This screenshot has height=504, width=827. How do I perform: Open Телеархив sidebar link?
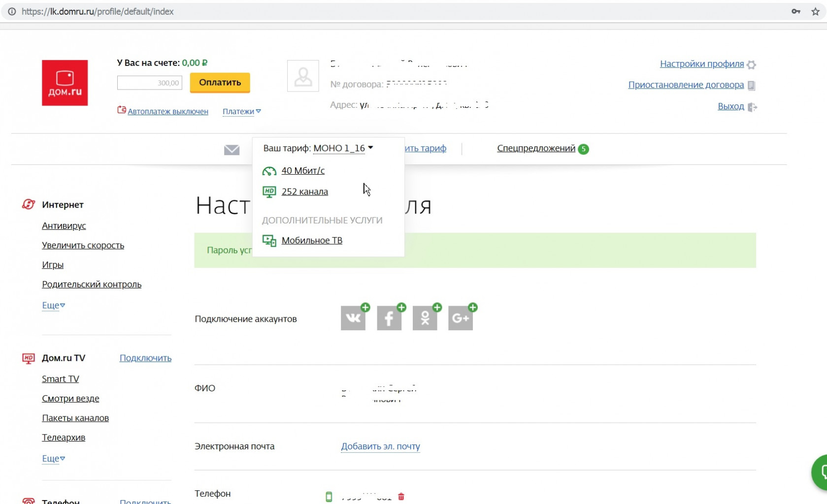click(x=64, y=438)
